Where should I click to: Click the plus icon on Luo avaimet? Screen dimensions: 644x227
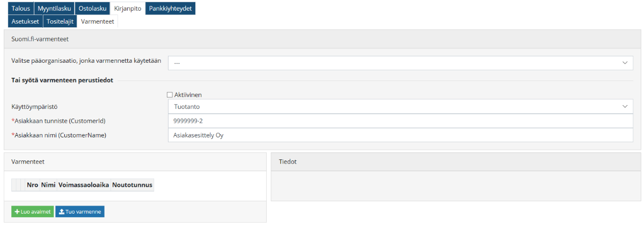point(17,212)
